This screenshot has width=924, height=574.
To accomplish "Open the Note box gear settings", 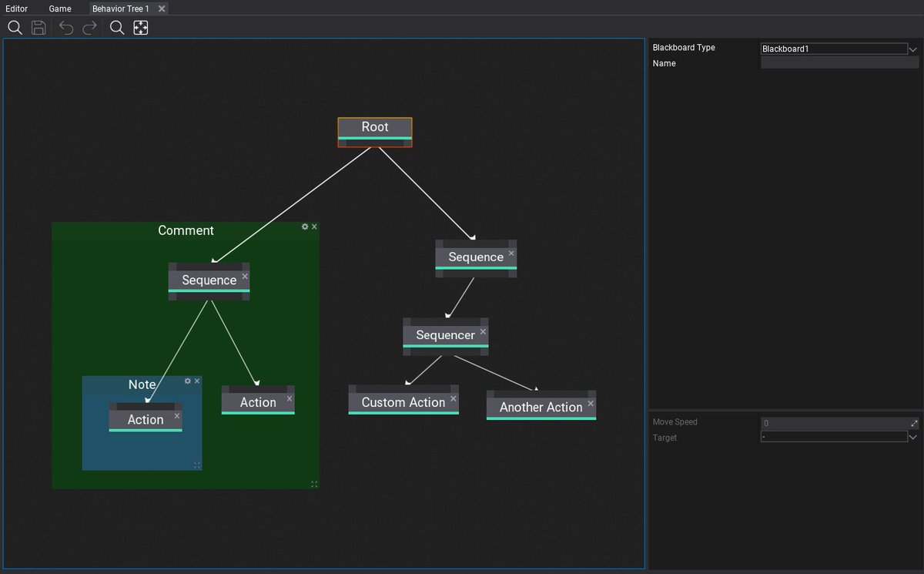I will 187,381.
